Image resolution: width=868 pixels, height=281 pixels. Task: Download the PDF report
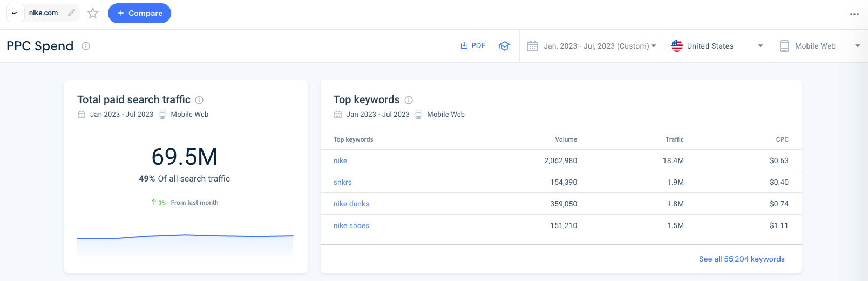[x=473, y=46]
